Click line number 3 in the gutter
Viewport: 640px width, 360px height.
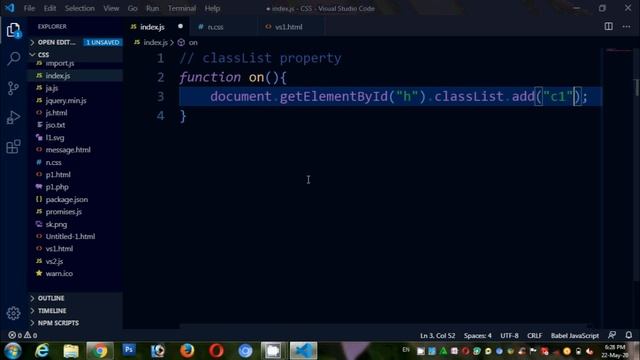pos(160,96)
